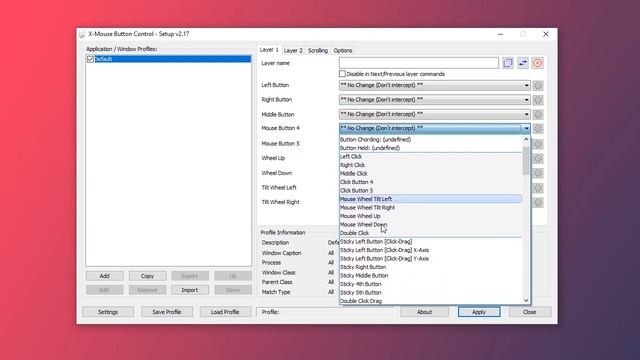Click the copy layer icon beside Layer name
The width and height of the screenshot is (640, 360).
click(x=508, y=63)
